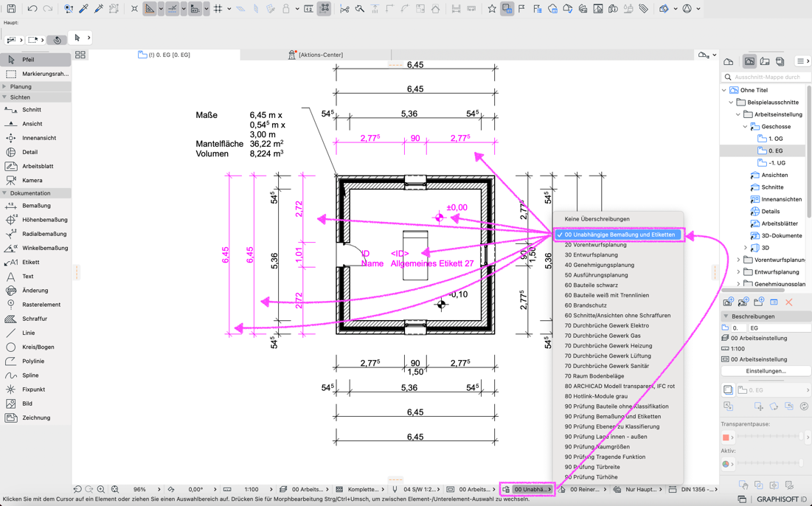Toggle the guide lines triangle icon
The height and width of the screenshot is (506, 812).
pyautogui.click(x=149, y=9)
